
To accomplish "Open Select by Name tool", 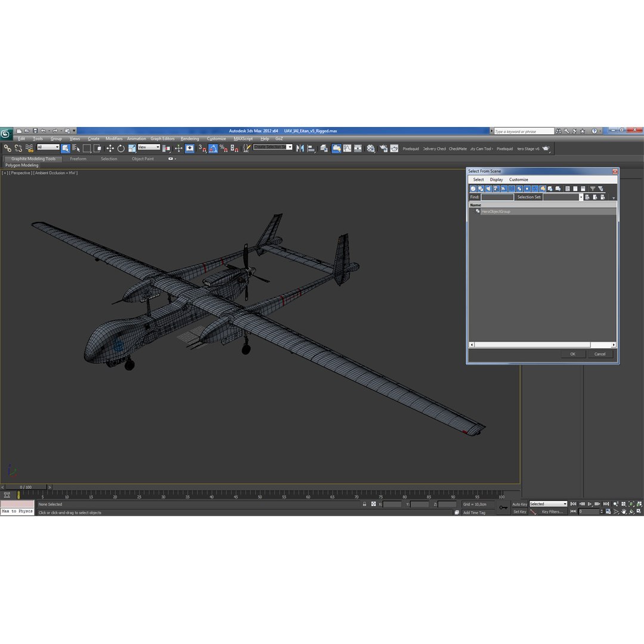I will click(x=76, y=148).
